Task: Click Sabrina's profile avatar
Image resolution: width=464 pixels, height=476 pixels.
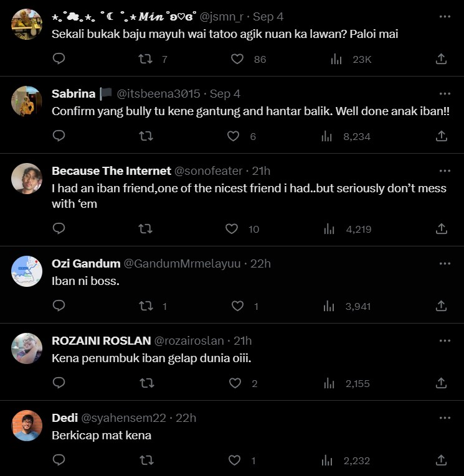Action: pyautogui.click(x=27, y=101)
